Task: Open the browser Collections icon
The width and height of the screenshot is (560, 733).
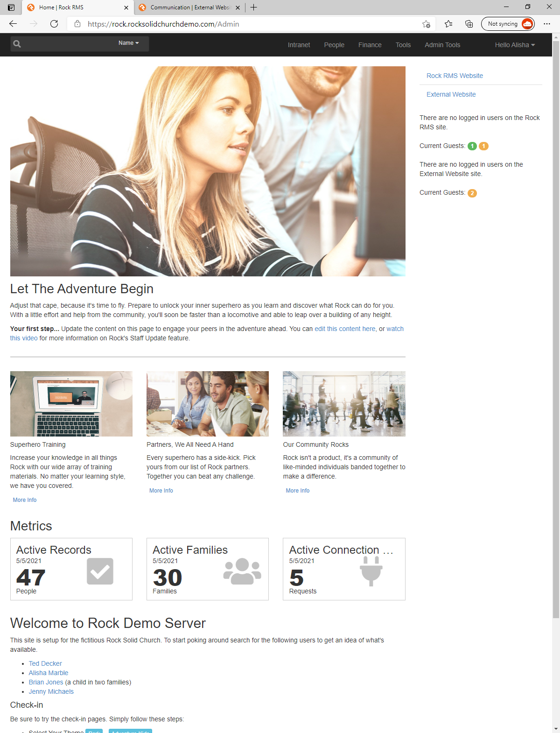Action: coord(469,24)
